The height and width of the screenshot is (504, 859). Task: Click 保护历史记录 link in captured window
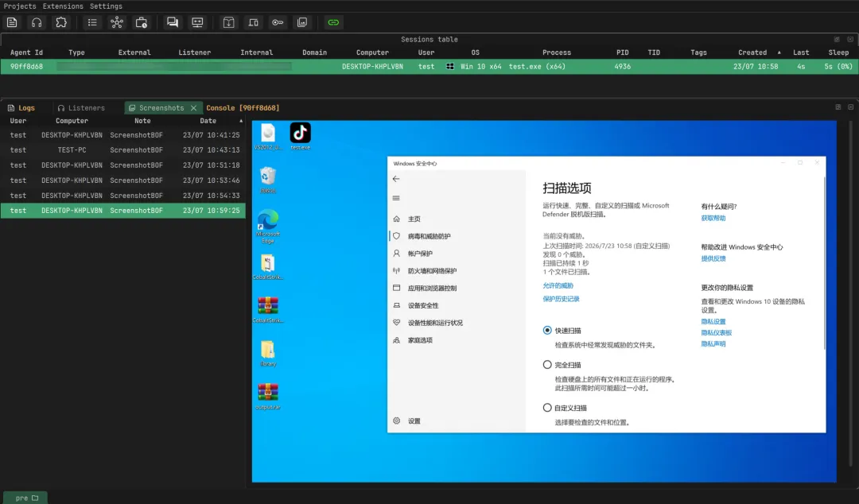click(561, 299)
